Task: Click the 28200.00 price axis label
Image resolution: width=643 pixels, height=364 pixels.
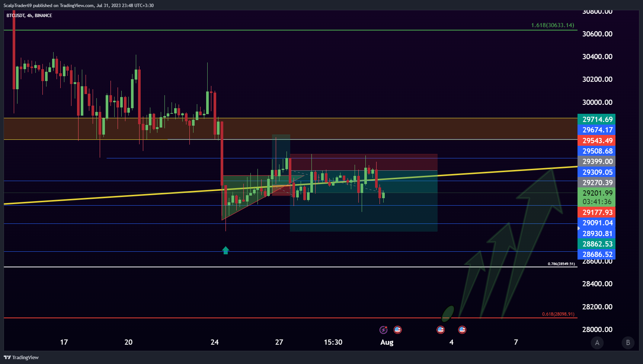Action: (x=597, y=307)
